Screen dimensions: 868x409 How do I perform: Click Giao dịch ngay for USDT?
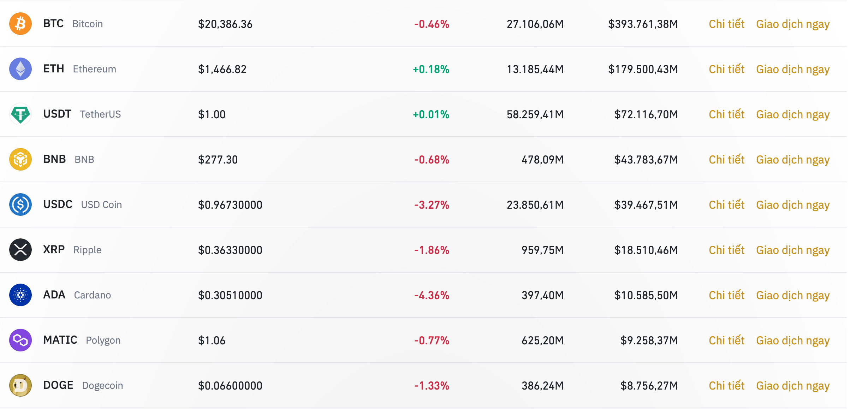click(x=793, y=115)
